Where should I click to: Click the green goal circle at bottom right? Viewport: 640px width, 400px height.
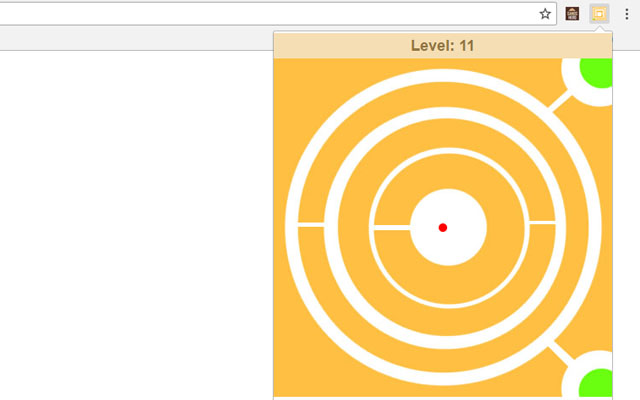tap(596, 383)
